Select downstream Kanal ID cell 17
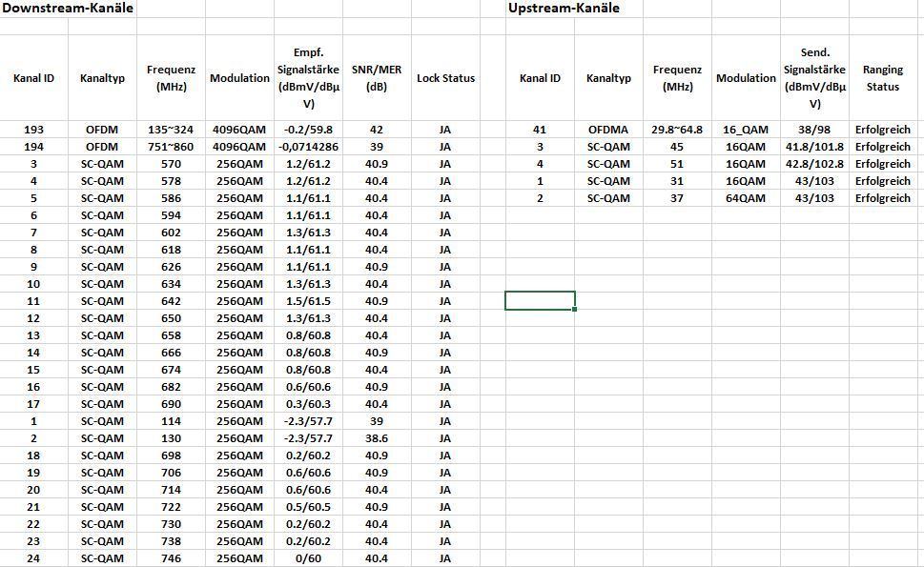Screen dimensions: 924x567 tap(33, 404)
